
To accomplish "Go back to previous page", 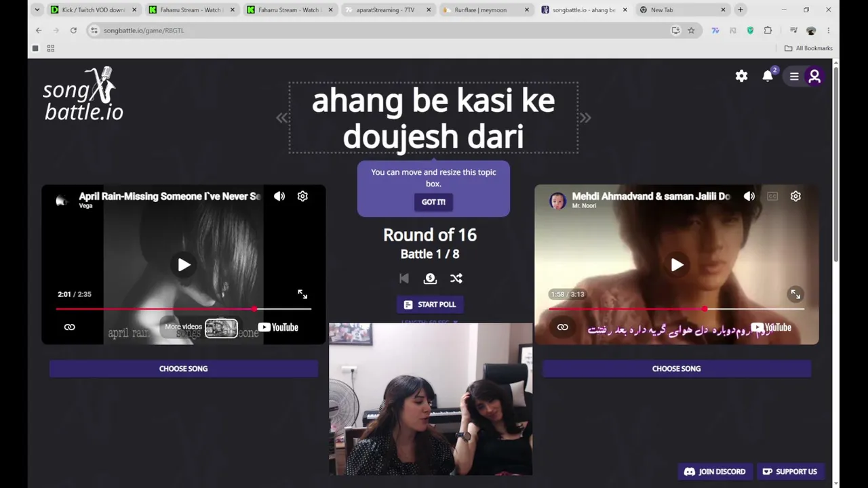I will pyautogui.click(x=39, y=30).
